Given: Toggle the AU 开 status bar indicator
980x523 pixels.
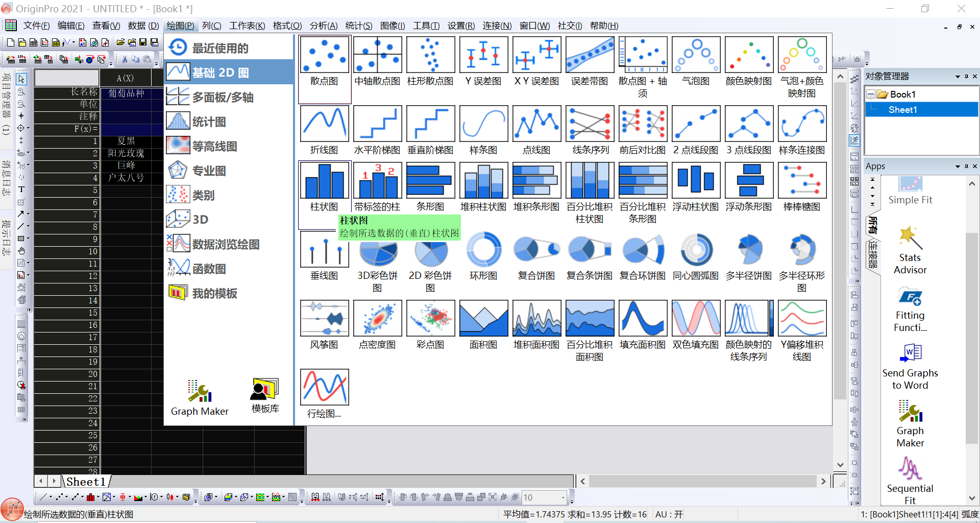Looking at the screenshot, I should point(669,514).
